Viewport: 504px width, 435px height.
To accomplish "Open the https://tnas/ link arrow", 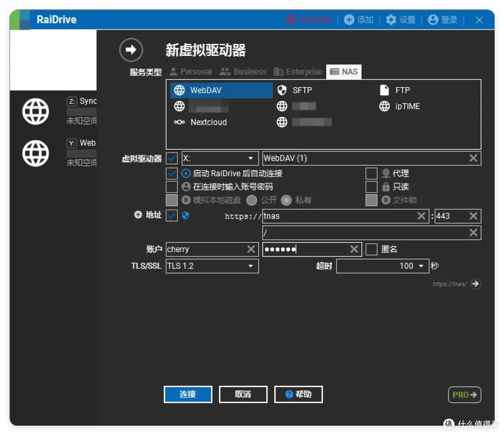I will point(476,284).
